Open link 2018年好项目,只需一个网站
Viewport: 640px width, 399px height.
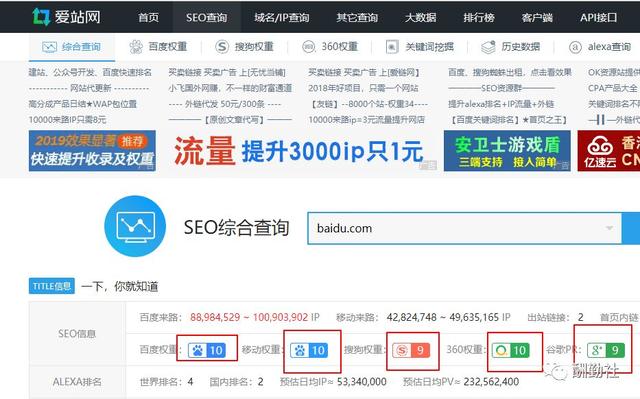[363, 88]
